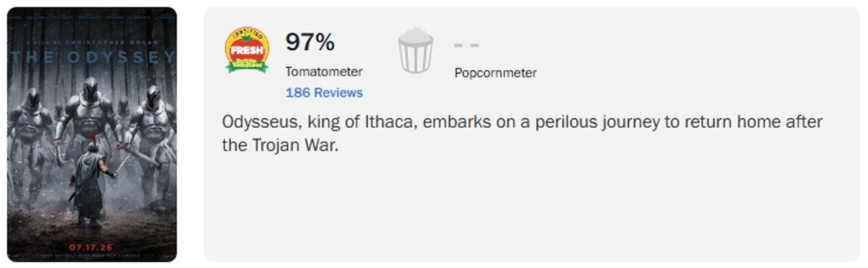Image resolution: width=868 pixels, height=268 pixels.
Task: Click the word Odysseus in synopsis
Action: [256, 123]
